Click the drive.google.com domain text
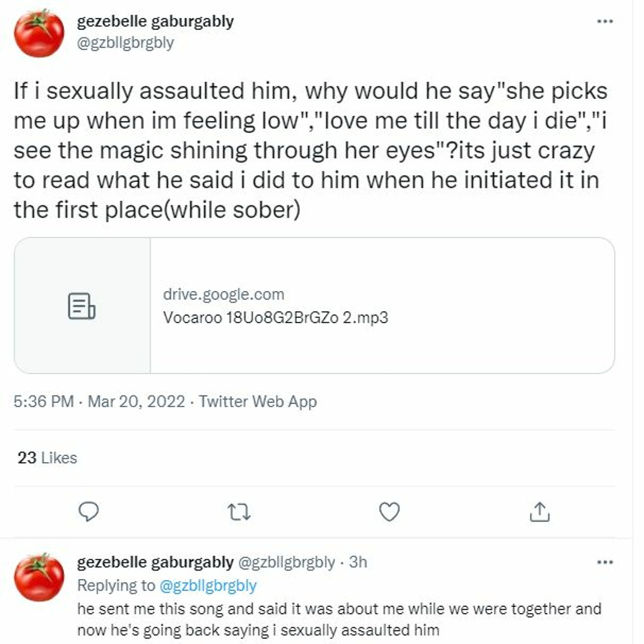 [224, 295]
